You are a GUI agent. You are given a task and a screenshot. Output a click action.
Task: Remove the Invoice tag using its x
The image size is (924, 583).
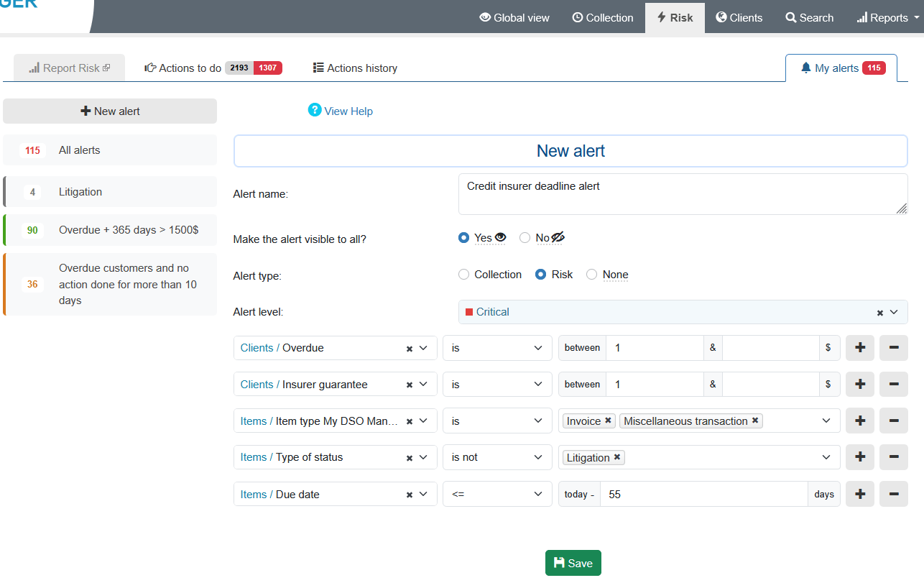coord(609,421)
